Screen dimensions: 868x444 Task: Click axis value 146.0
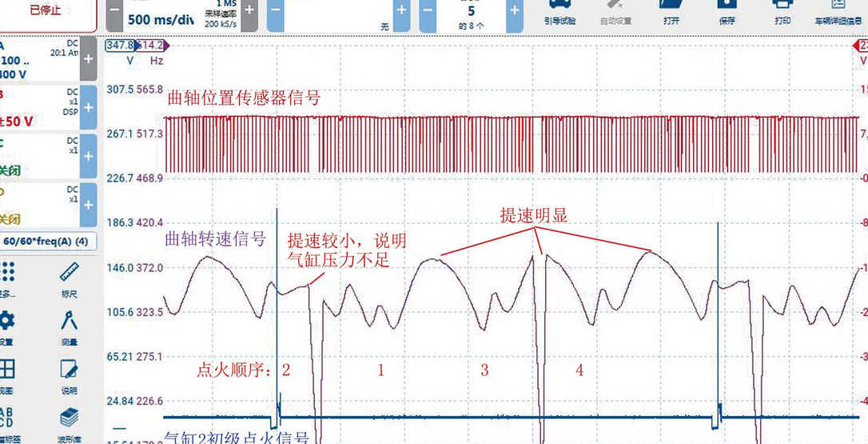tap(120, 268)
